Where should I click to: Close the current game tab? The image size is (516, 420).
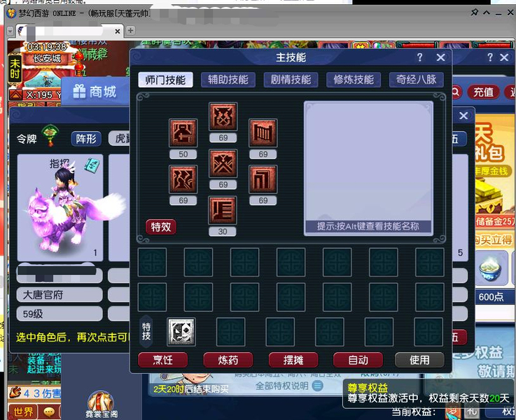click(x=118, y=31)
